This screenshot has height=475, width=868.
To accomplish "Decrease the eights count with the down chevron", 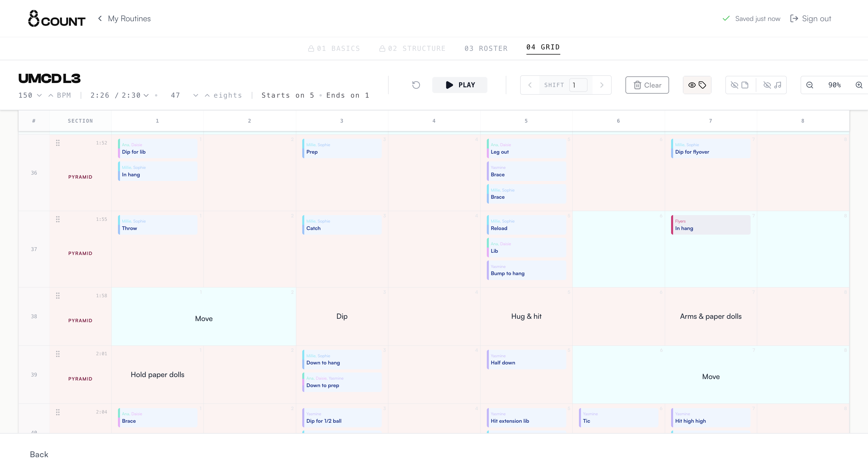I will (195, 95).
